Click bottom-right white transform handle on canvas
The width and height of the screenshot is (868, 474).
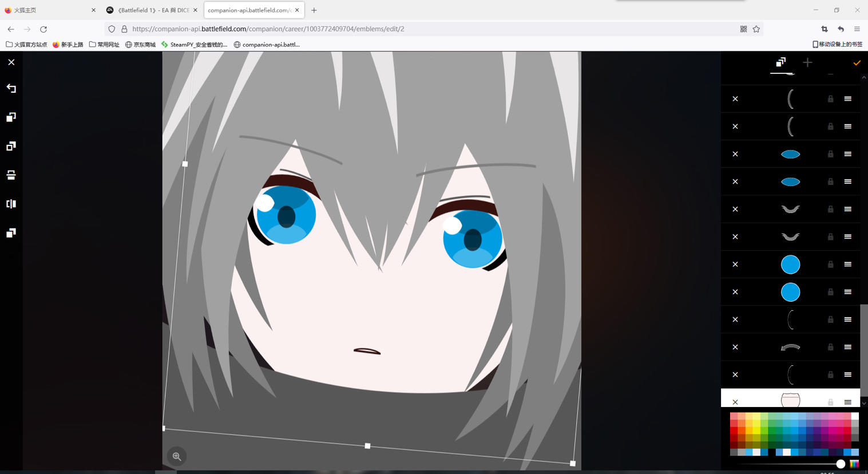tap(573, 463)
